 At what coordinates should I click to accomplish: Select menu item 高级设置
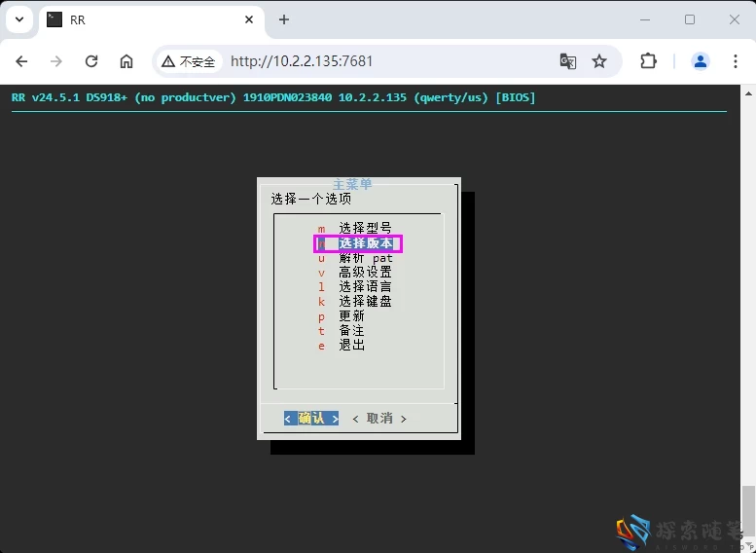tap(354, 273)
